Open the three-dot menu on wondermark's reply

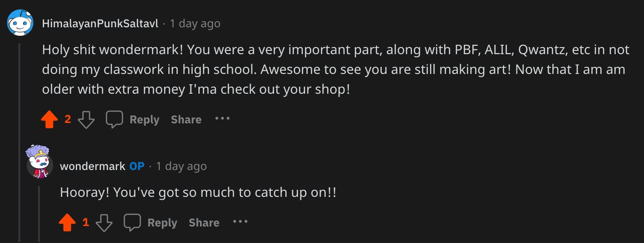coord(240,222)
